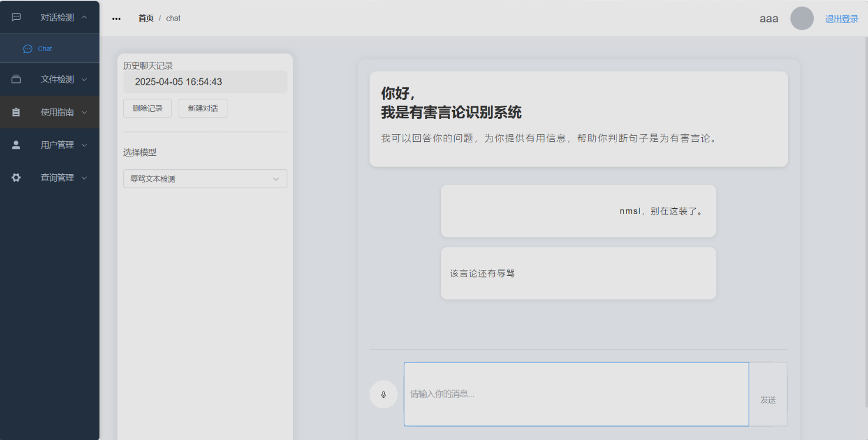
Task: Click the Chat submenu bubble icon
Action: point(28,49)
